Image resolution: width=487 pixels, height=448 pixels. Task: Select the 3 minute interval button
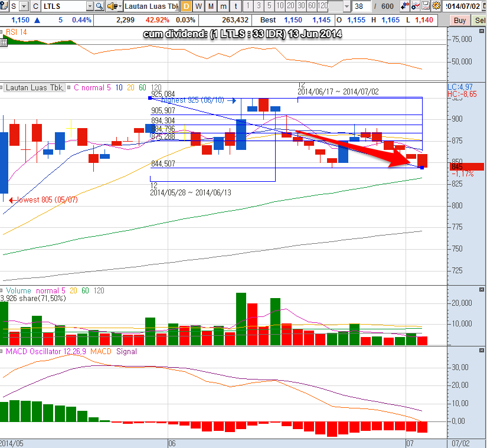coord(259,6)
